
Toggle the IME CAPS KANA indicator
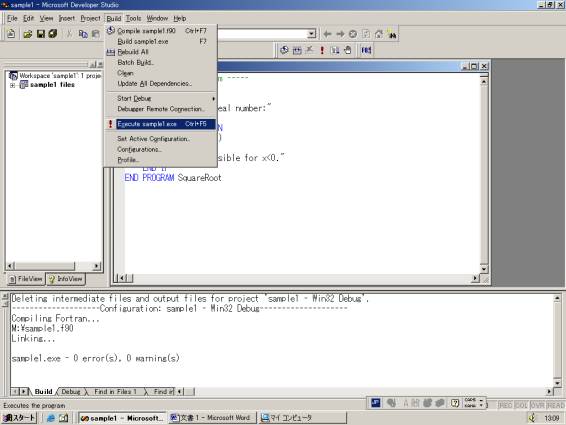point(470,403)
